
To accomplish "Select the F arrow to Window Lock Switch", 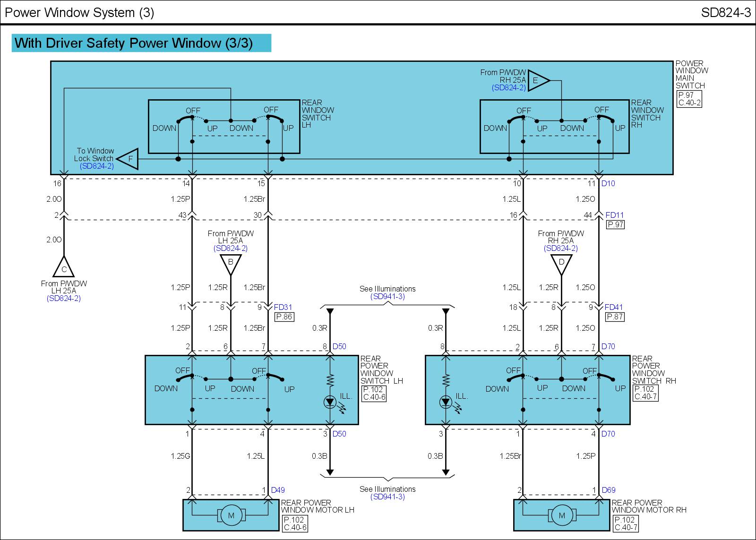I will coord(129,159).
